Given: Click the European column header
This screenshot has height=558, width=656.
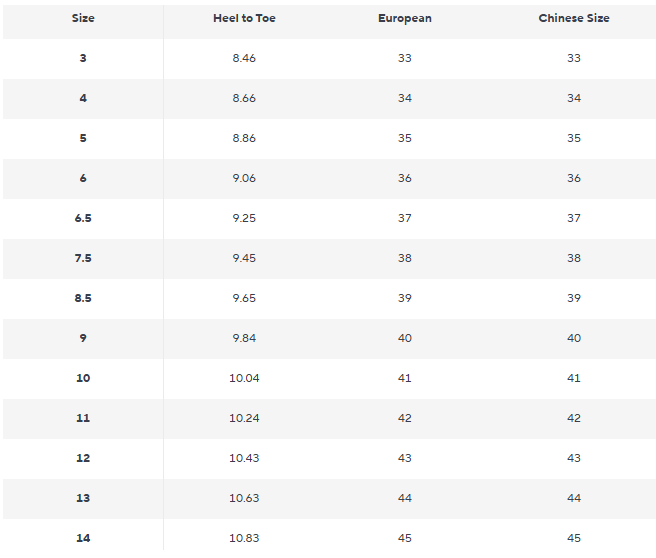Looking at the screenshot, I should 405,18.
